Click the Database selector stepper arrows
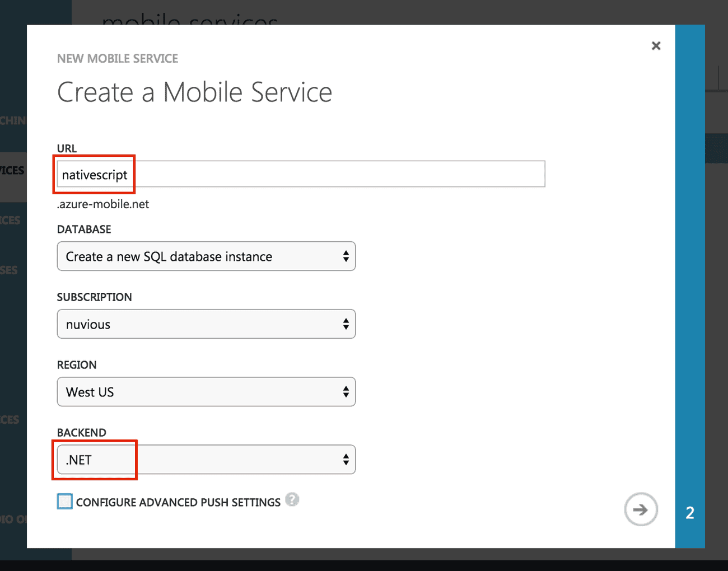Screen dimensions: 728x571 click(347, 256)
